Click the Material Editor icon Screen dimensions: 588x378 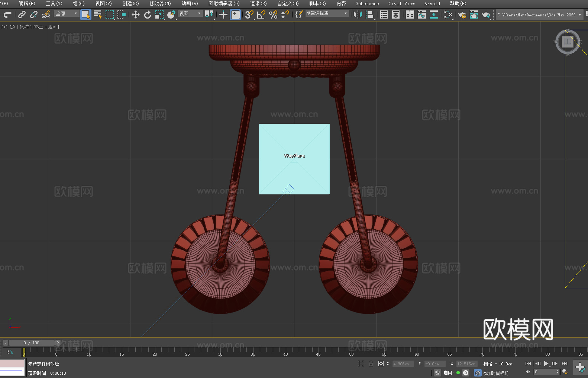[448, 15]
